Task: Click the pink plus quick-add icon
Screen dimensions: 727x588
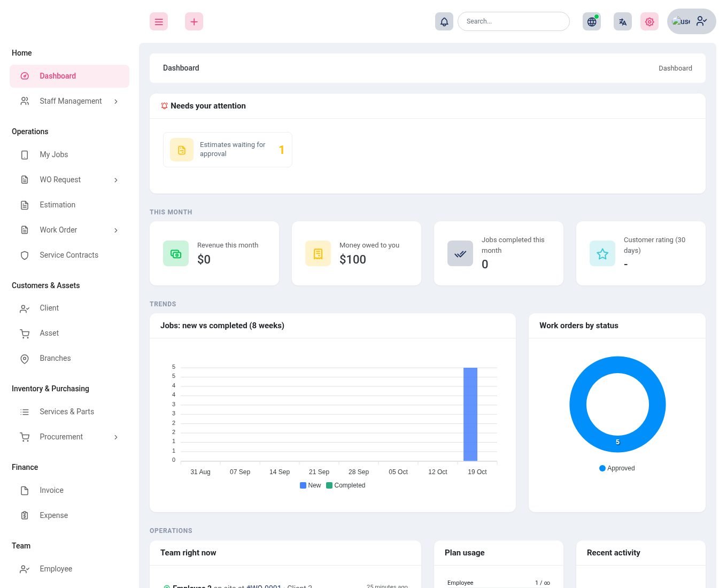Action: pos(194,21)
